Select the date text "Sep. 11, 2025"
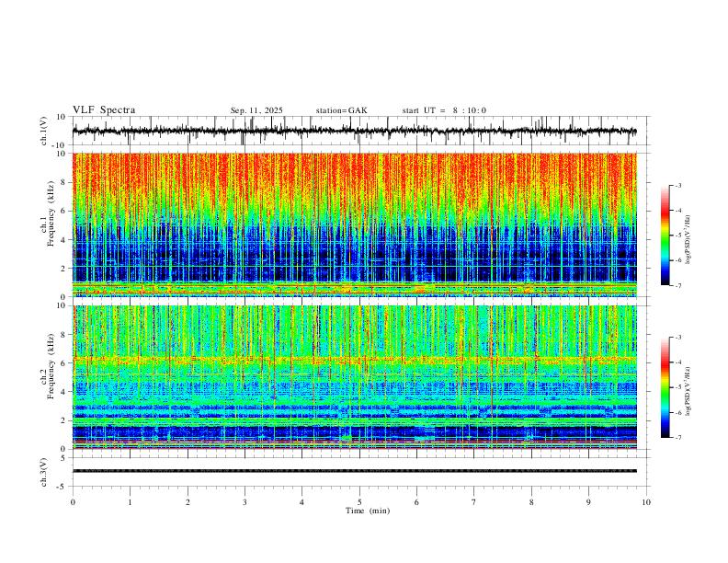Viewport: 728px width, 563px height. pos(256,110)
